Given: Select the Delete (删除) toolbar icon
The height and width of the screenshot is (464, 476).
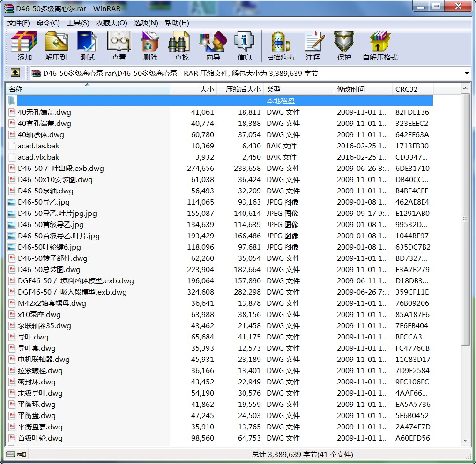Looking at the screenshot, I should 150,46.
